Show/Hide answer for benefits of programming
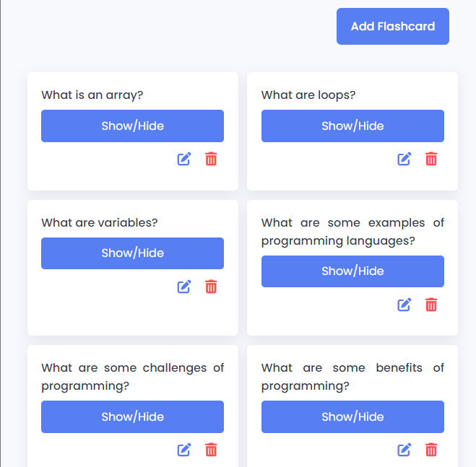The width and height of the screenshot is (476, 467). click(x=352, y=416)
